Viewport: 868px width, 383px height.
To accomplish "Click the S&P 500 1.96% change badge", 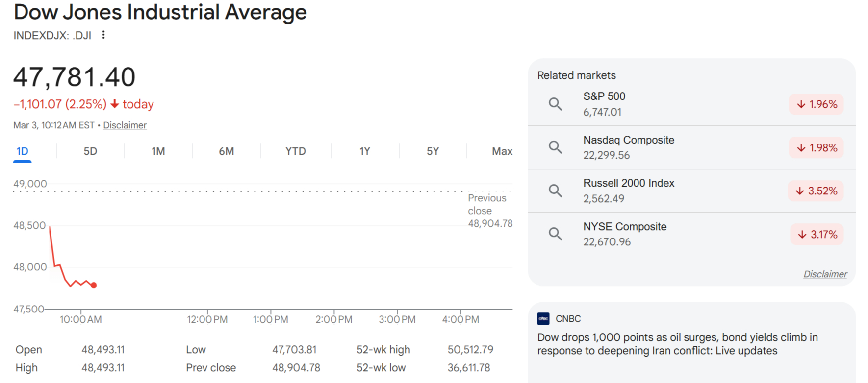I will 816,104.
